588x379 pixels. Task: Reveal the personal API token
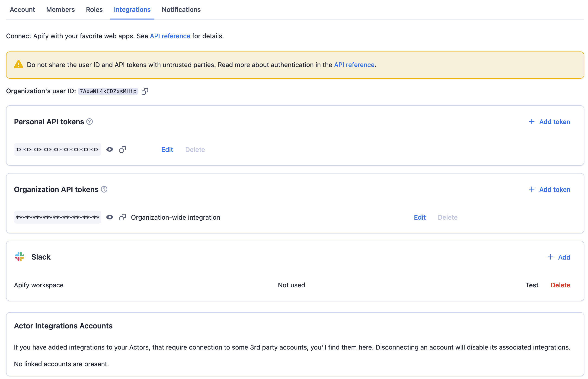click(109, 149)
